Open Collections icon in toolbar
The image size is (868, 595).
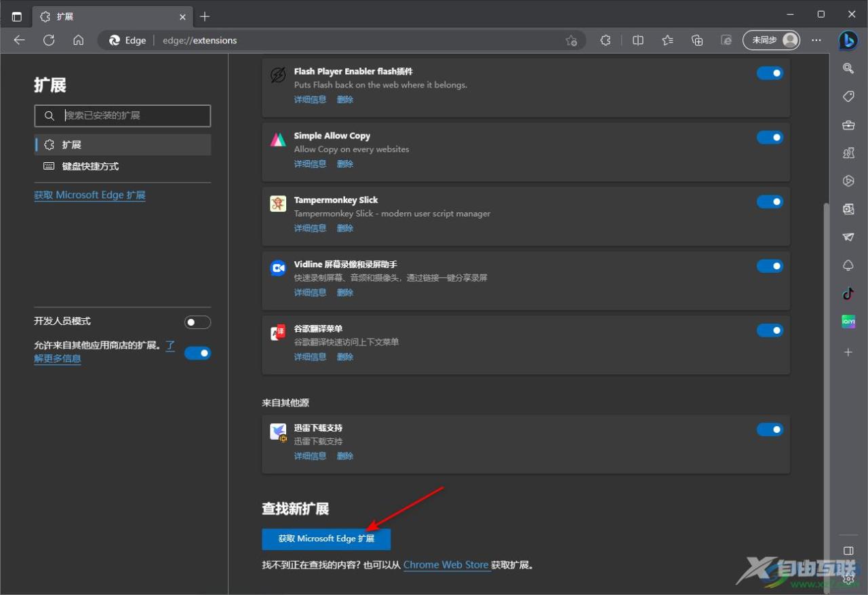pyautogui.click(x=697, y=40)
